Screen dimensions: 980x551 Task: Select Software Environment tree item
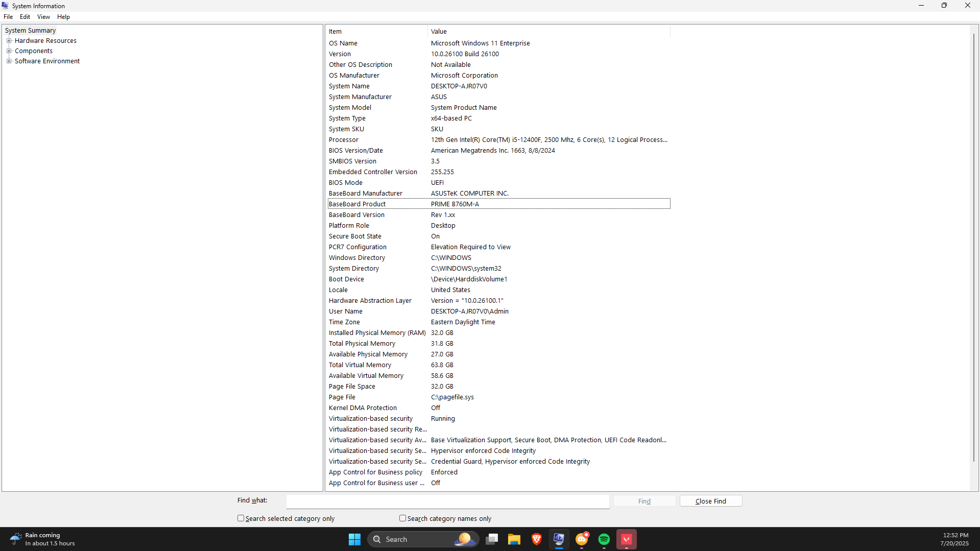click(47, 61)
